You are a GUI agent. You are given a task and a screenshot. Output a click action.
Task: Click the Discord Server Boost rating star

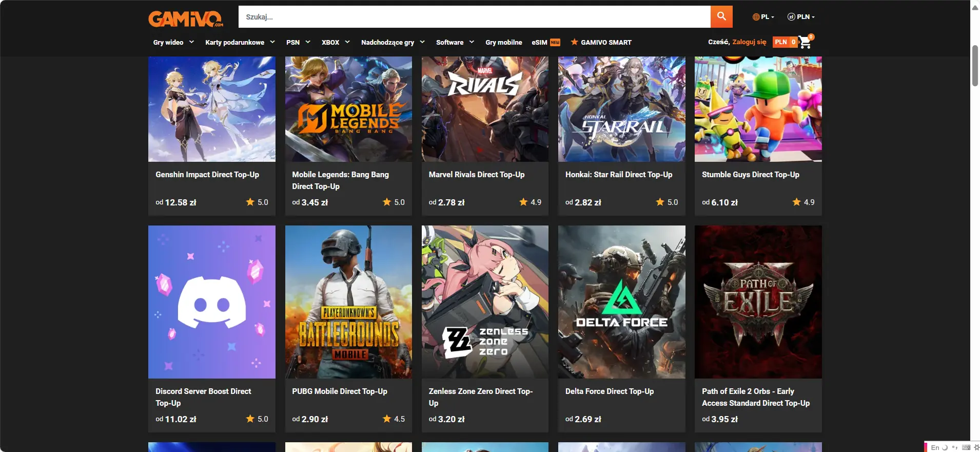tap(250, 419)
